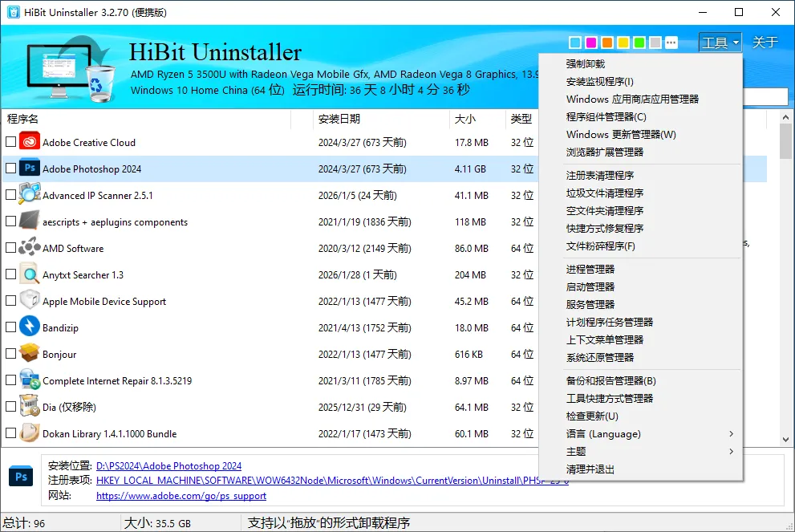
Task: Click the Advanced IP Scanner icon
Action: 30,195
